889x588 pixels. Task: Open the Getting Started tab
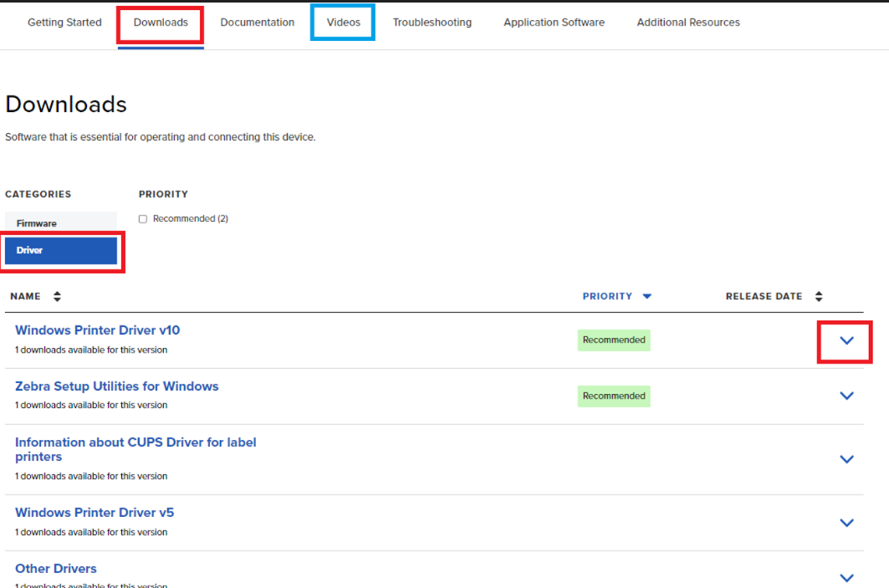(64, 22)
